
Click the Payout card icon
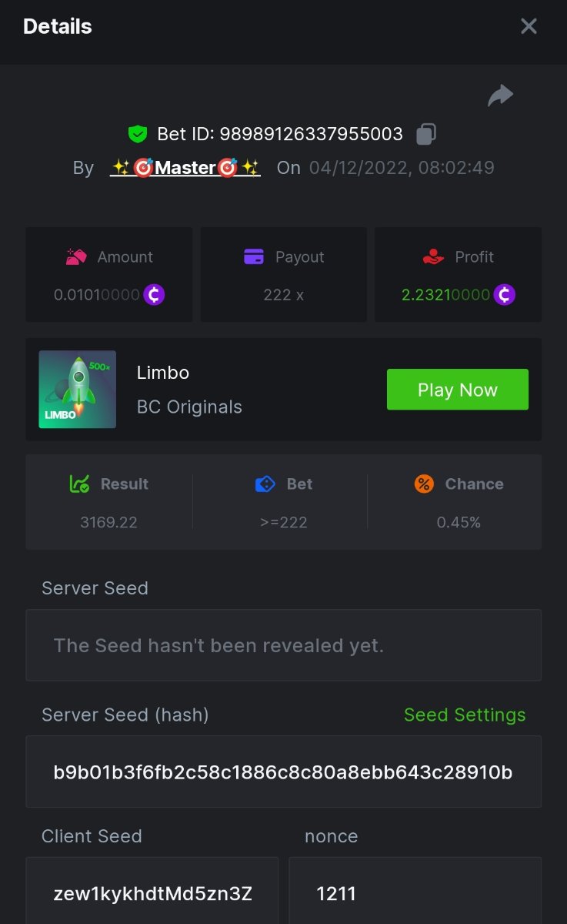[x=254, y=257]
